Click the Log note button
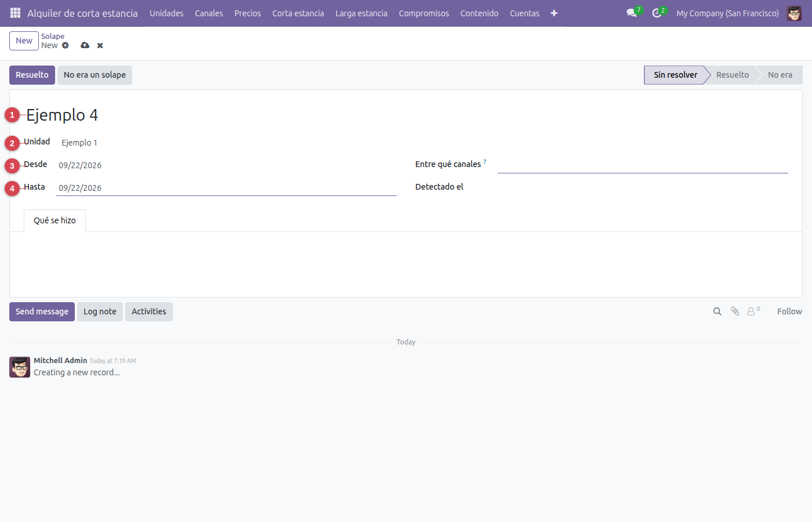 point(100,311)
